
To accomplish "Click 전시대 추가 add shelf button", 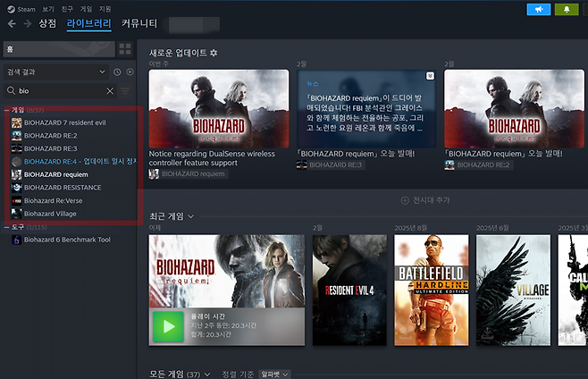I will coord(425,200).
